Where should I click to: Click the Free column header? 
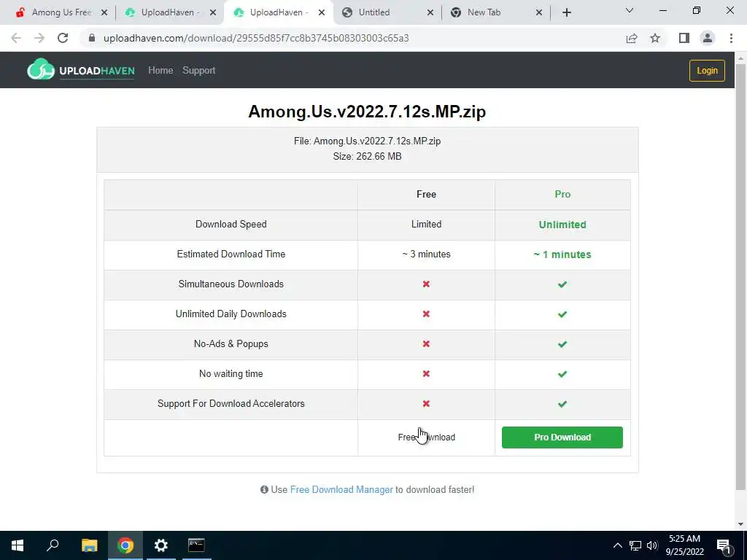(x=426, y=194)
